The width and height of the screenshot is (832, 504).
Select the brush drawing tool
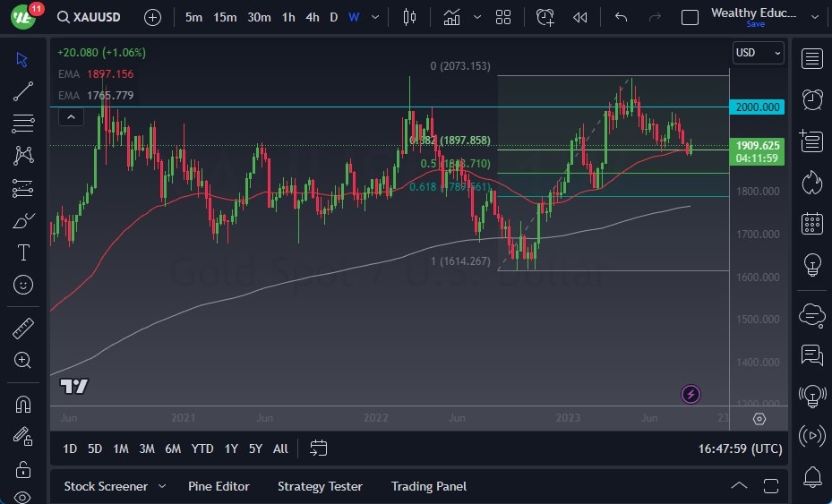pos(23,220)
